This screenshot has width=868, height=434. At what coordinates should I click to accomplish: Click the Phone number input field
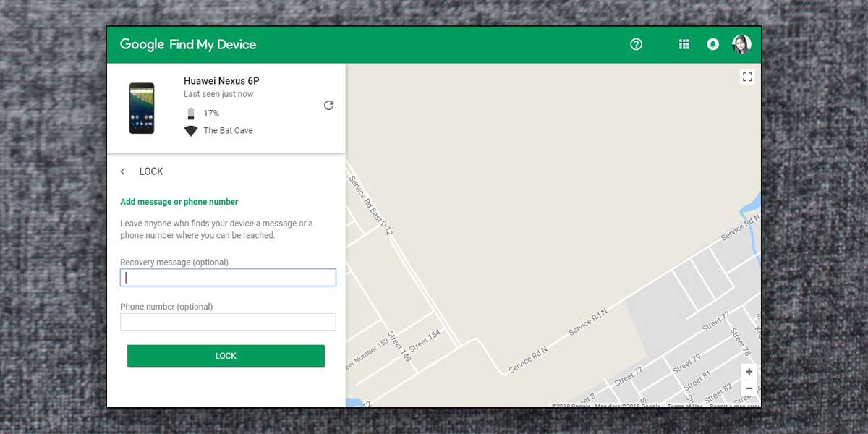[x=228, y=322]
